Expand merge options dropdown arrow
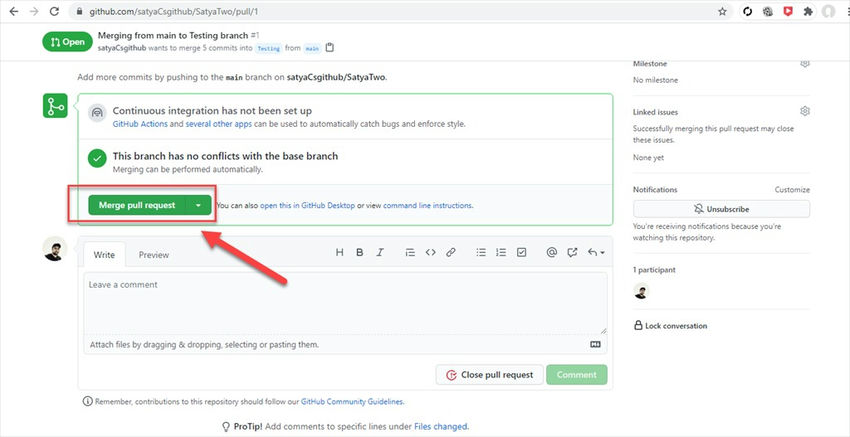Viewport: 850px width, 437px height. (198, 205)
